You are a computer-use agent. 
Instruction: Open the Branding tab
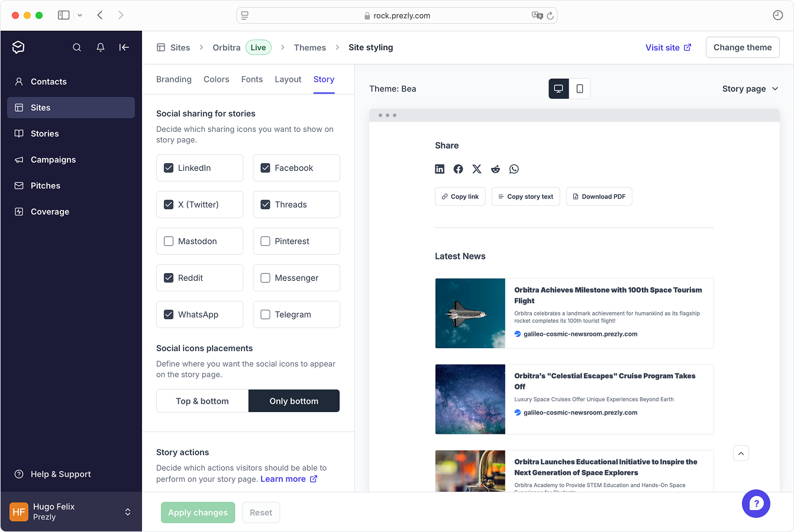pos(174,79)
